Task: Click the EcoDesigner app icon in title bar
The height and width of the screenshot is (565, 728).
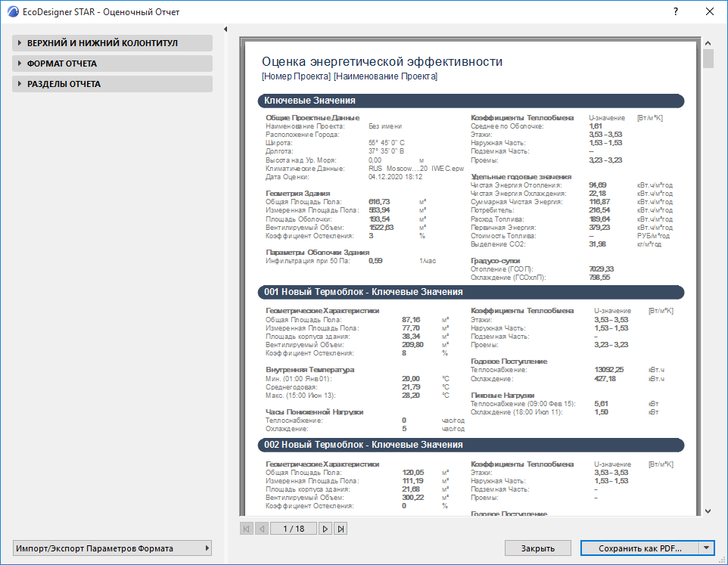Action: 14,11
